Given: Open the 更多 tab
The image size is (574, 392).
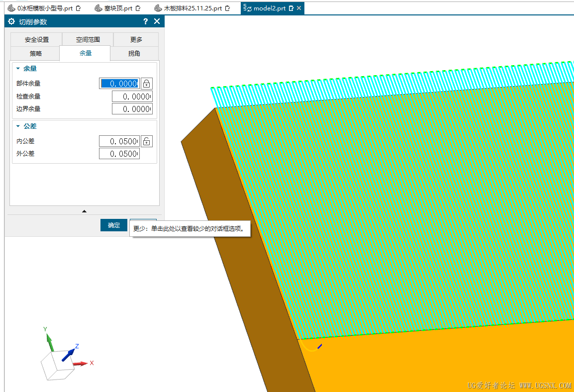Looking at the screenshot, I should click(x=136, y=39).
